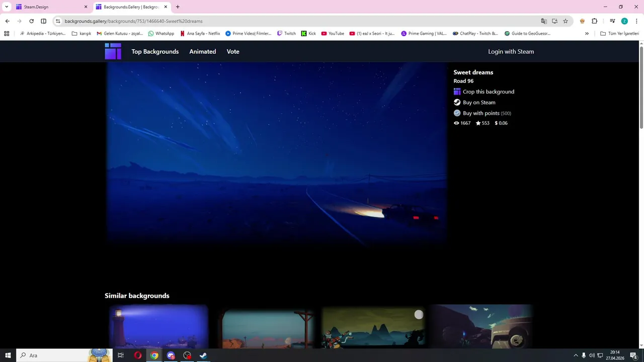Open the karışık bookmarks folder

pos(82,34)
